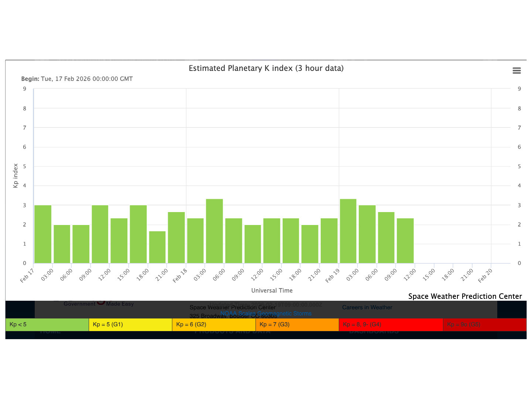Click the Kp index y-axis title

(16, 176)
